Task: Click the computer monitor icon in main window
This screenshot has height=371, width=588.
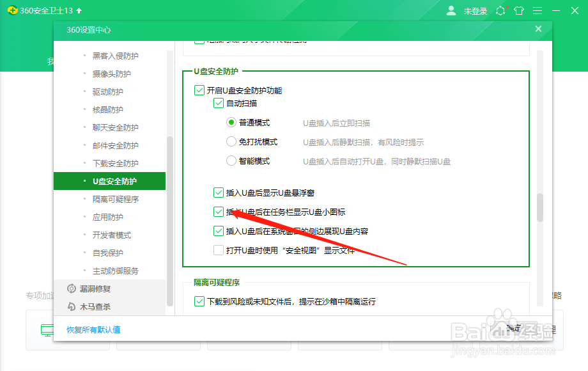Action: click(x=48, y=331)
